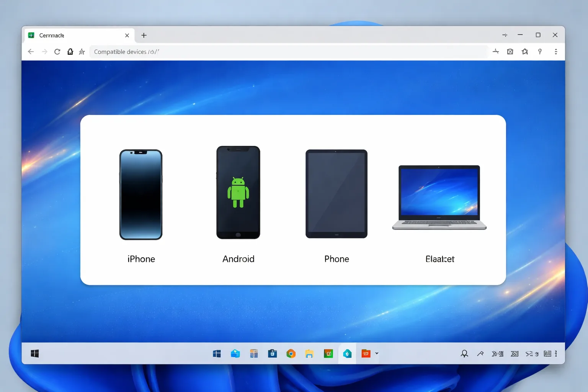The image size is (588, 392).
Task: Open a new browser tab
Action: pyautogui.click(x=144, y=35)
